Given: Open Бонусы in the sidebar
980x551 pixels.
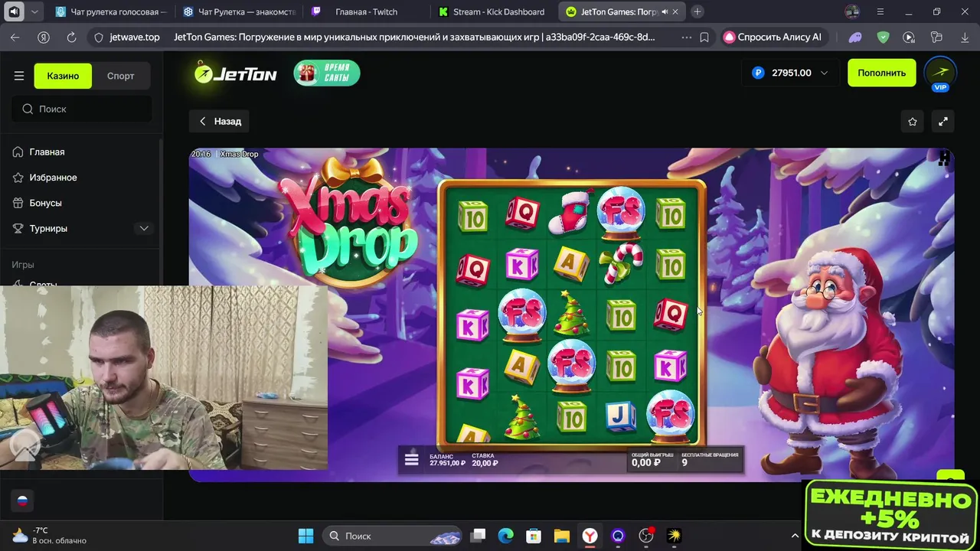Looking at the screenshot, I should pos(45,203).
